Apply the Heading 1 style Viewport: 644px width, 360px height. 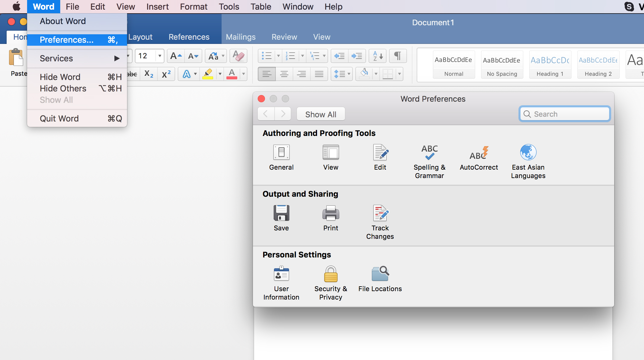click(550, 65)
